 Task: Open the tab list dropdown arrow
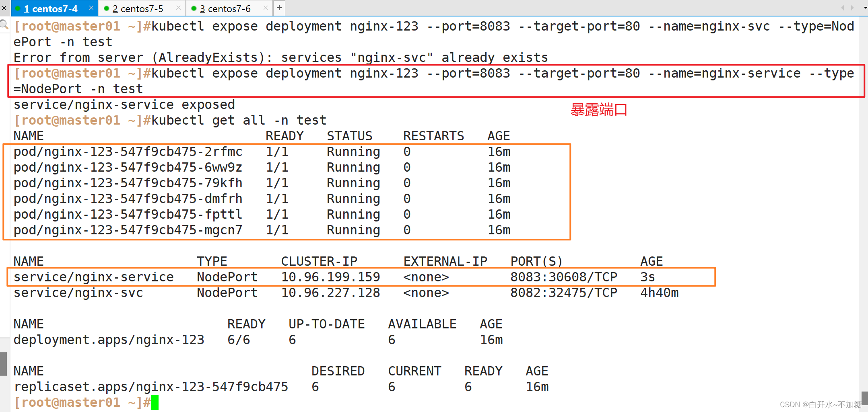tap(865, 8)
